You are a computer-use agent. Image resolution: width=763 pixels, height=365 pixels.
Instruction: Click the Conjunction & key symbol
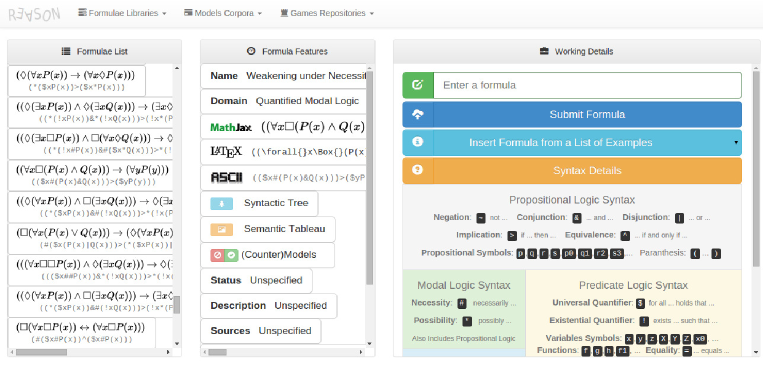tap(577, 218)
